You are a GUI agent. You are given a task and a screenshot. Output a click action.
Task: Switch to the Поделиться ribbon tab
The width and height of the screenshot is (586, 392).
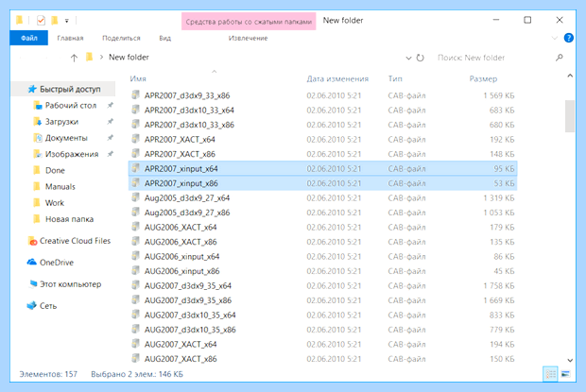click(121, 38)
